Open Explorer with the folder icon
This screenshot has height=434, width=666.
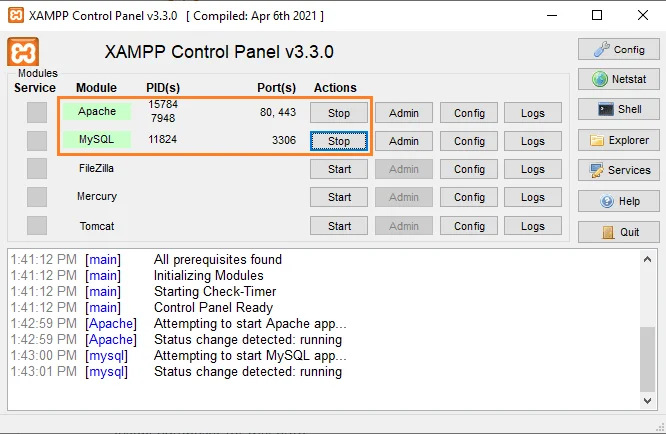[x=618, y=140]
